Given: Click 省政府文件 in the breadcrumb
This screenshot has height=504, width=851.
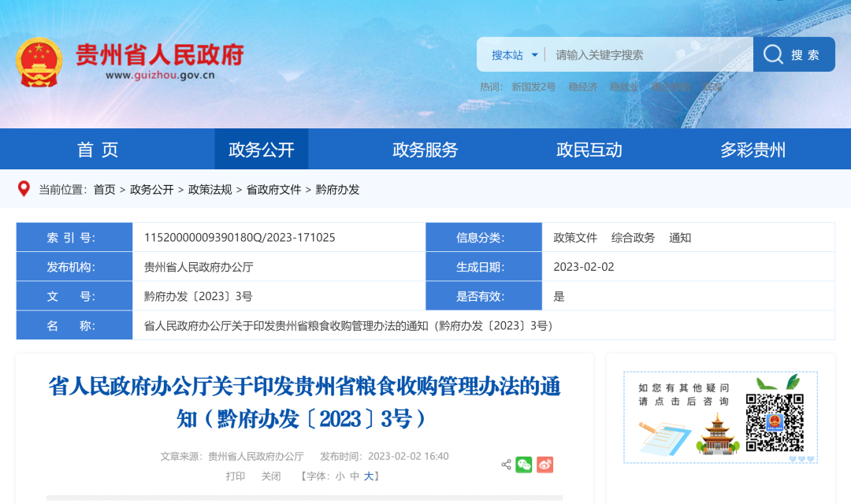Looking at the screenshot, I should pyautogui.click(x=273, y=190).
